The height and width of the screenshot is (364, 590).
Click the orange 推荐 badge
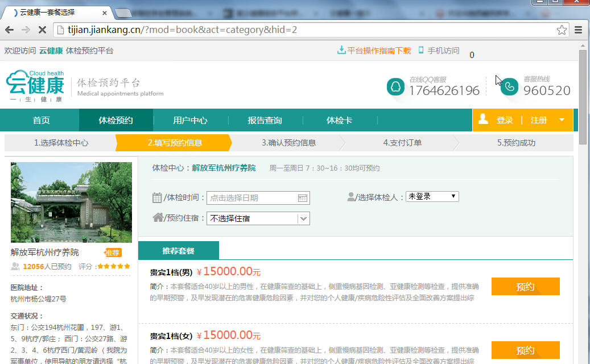point(113,253)
